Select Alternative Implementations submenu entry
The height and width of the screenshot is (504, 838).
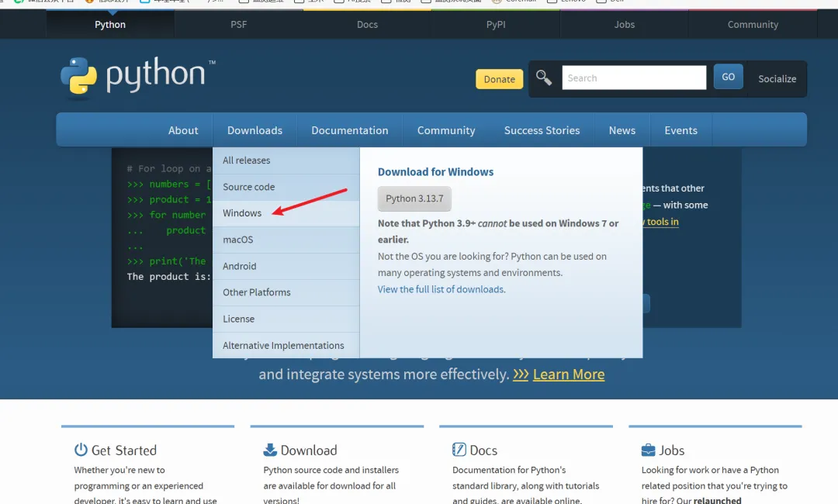(286, 345)
